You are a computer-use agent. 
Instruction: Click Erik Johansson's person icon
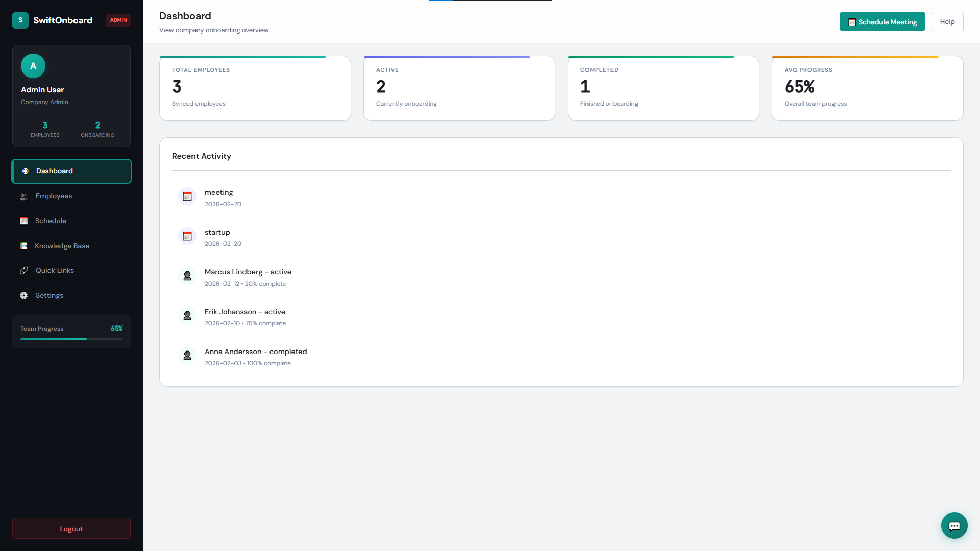pyautogui.click(x=187, y=316)
